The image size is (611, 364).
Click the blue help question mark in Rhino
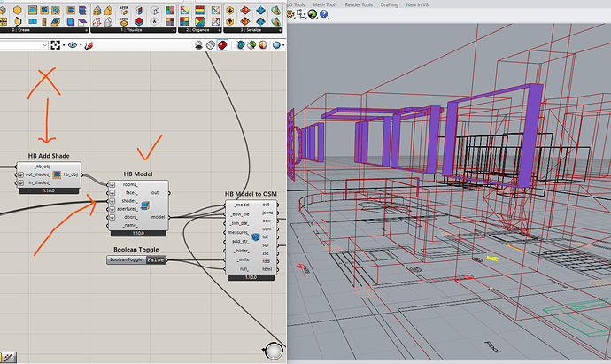click(323, 14)
